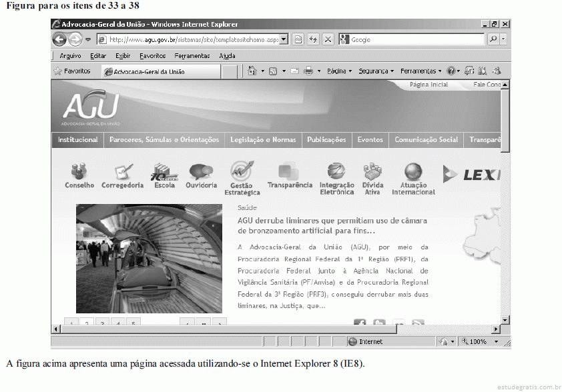Image resolution: width=562 pixels, height=392 pixels.
Task: Open the Segurança command bar menu
Action: [x=376, y=71]
